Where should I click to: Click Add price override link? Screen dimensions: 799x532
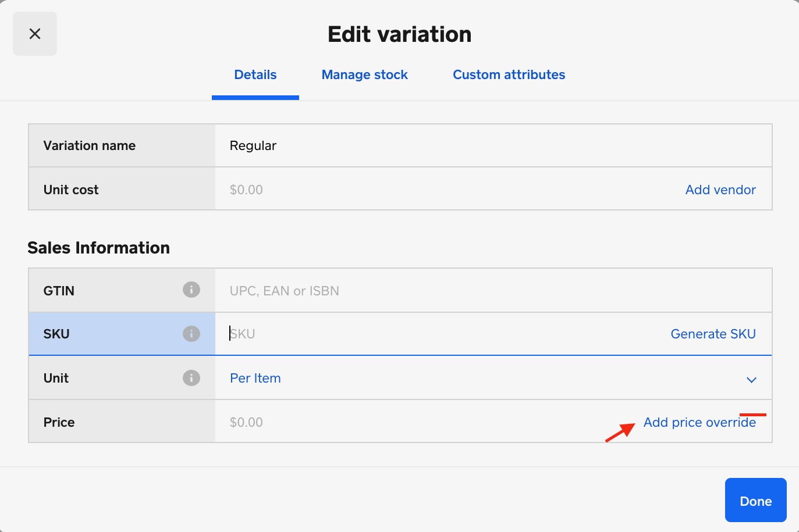pyautogui.click(x=699, y=423)
